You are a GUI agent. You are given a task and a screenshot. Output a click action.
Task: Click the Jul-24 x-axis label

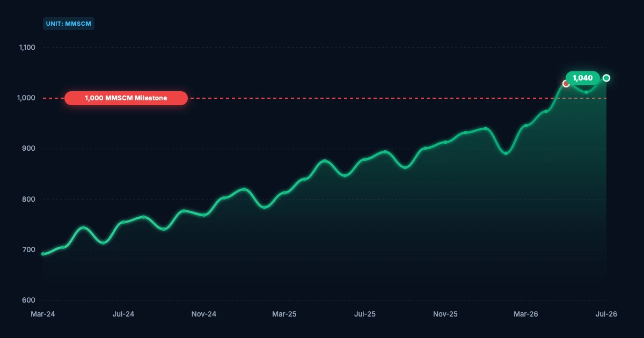(123, 314)
